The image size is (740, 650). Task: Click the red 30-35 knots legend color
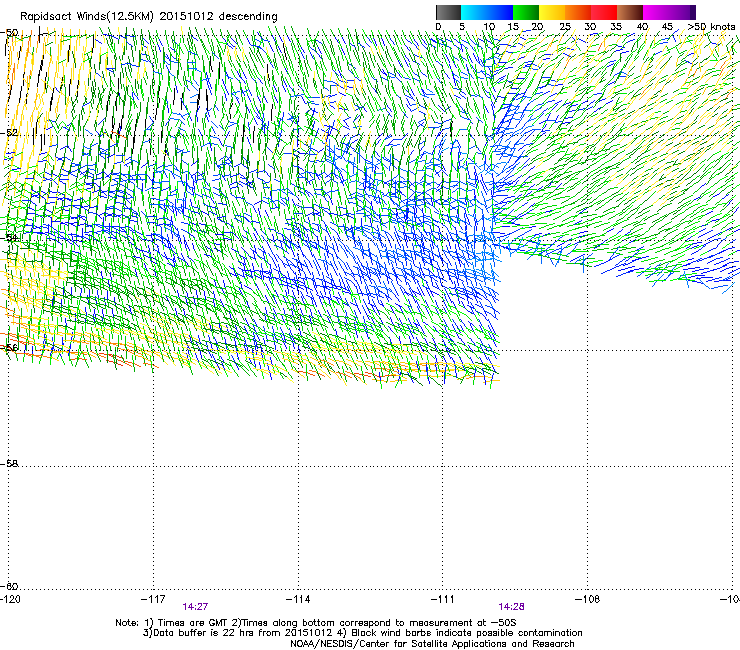pyautogui.click(x=604, y=12)
